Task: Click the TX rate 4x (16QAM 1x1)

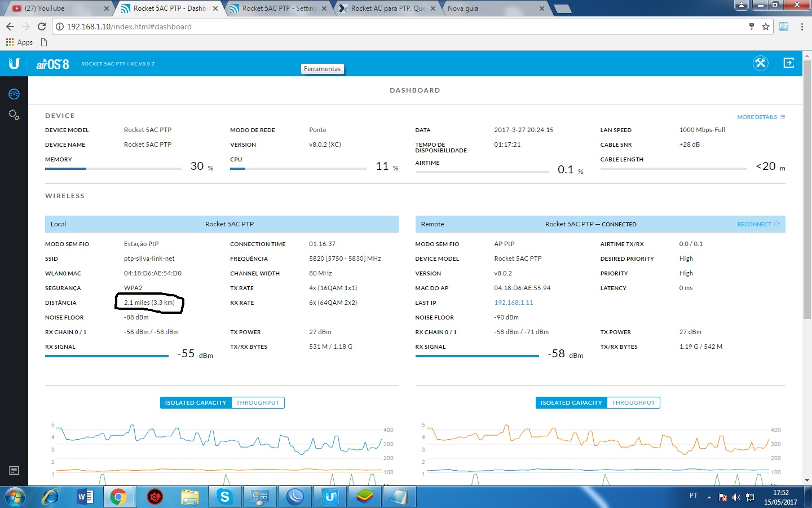Action: [333, 288]
